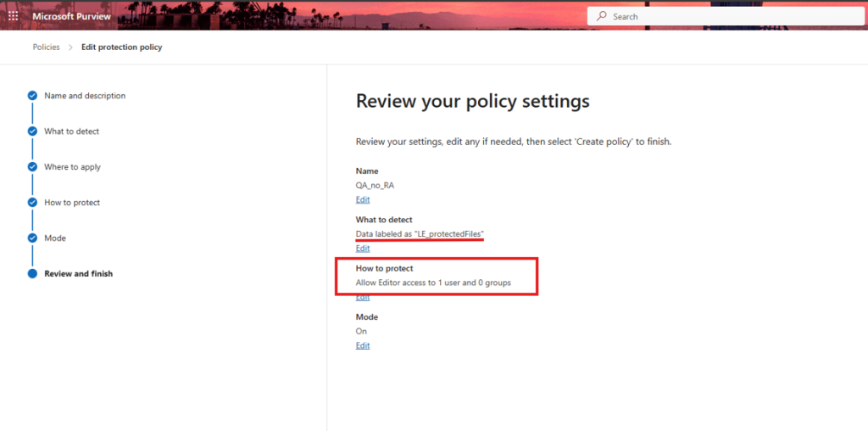Click the blue dot beside Review and finish
868x431 pixels.
tap(32, 274)
